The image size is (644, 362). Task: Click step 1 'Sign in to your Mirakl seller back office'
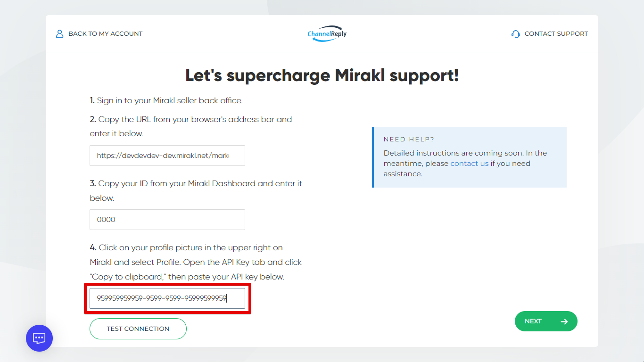tap(166, 100)
